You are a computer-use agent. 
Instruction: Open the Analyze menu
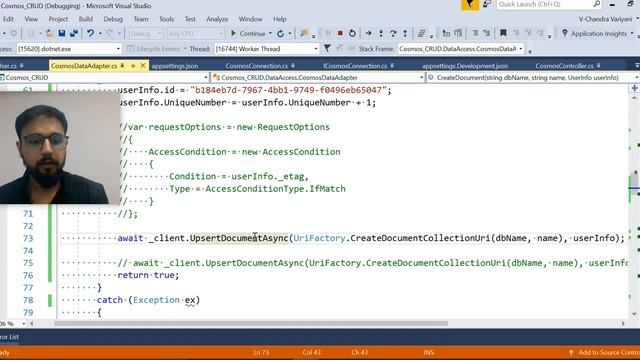tap(217, 19)
